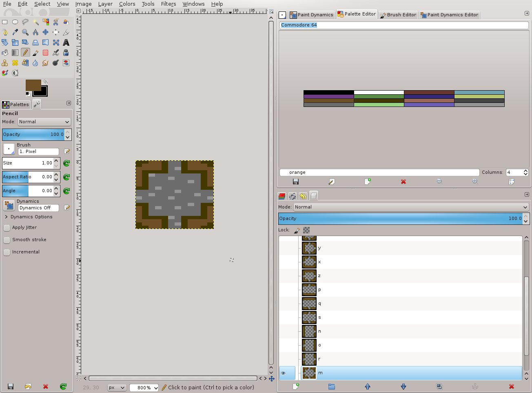Create a new layer
The width and height of the screenshot is (532, 393).
pyautogui.click(x=296, y=386)
